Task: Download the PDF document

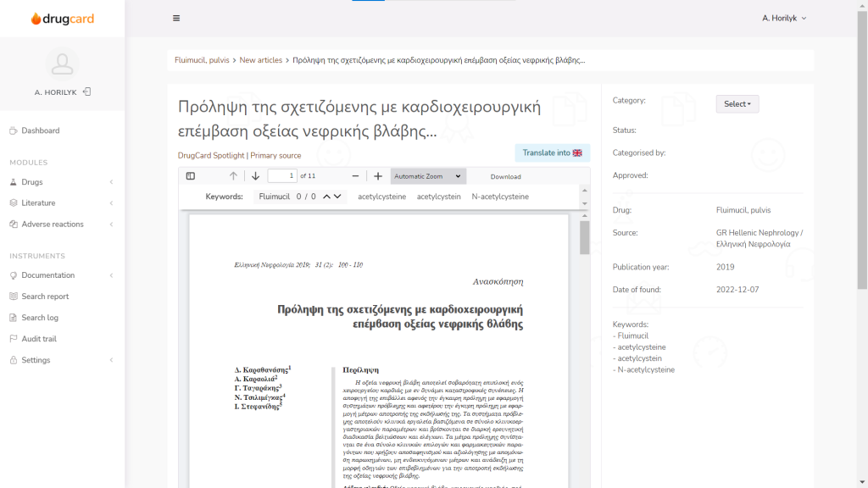Action: pos(505,176)
